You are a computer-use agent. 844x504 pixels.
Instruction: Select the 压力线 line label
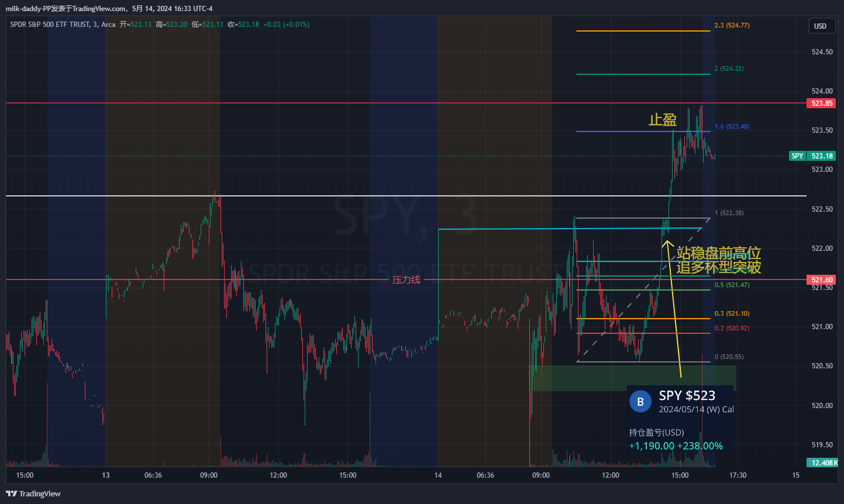click(407, 280)
